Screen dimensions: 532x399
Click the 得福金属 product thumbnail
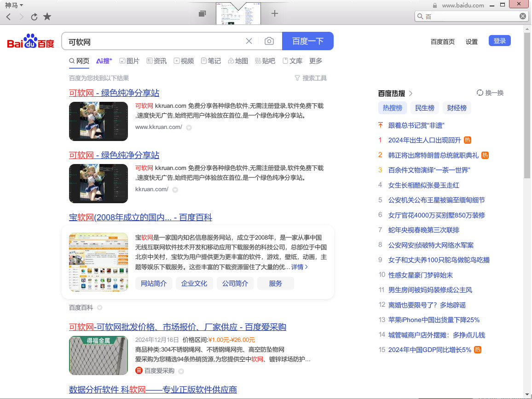click(98, 355)
